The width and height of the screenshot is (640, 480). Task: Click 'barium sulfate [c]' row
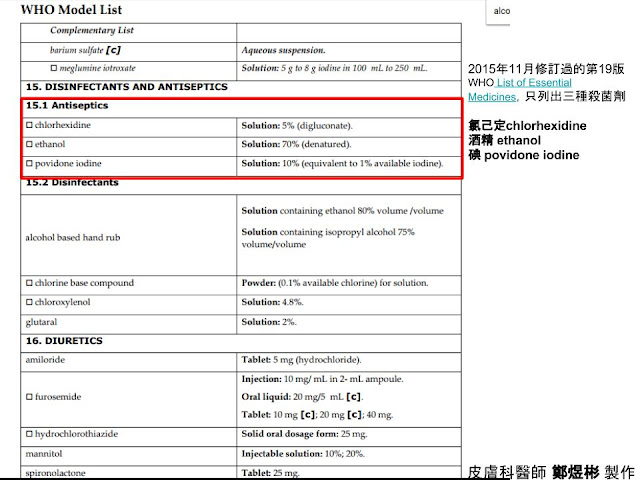pos(241,52)
